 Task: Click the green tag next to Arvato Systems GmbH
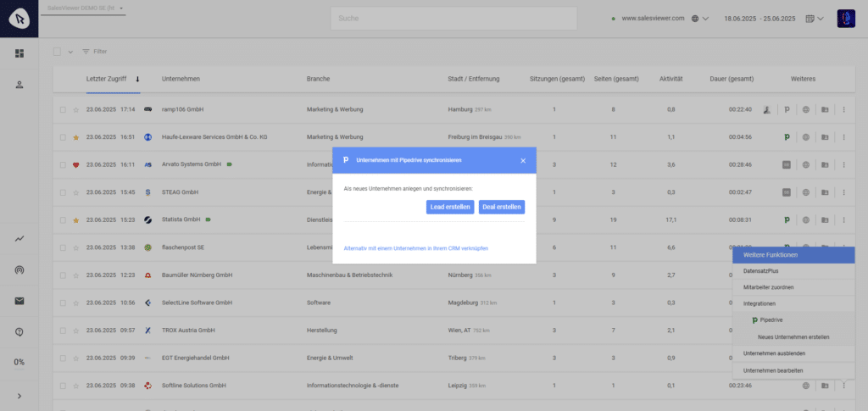(229, 164)
